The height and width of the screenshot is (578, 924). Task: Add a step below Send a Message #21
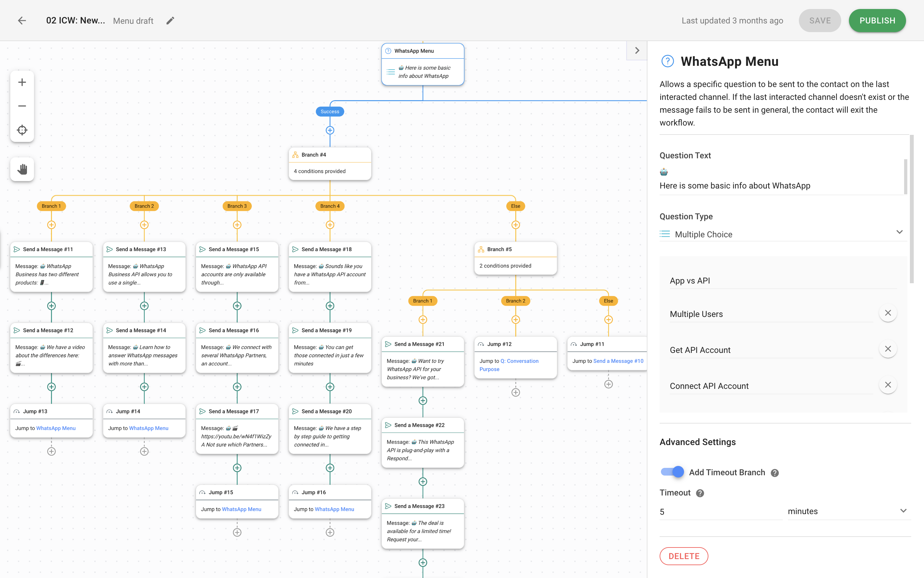click(x=423, y=401)
